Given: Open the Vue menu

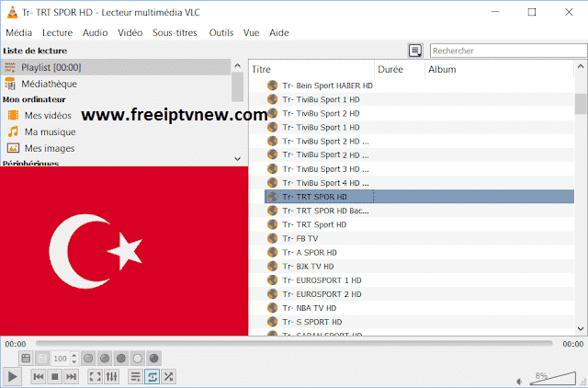Looking at the screenshot, I should pos(251,33).
